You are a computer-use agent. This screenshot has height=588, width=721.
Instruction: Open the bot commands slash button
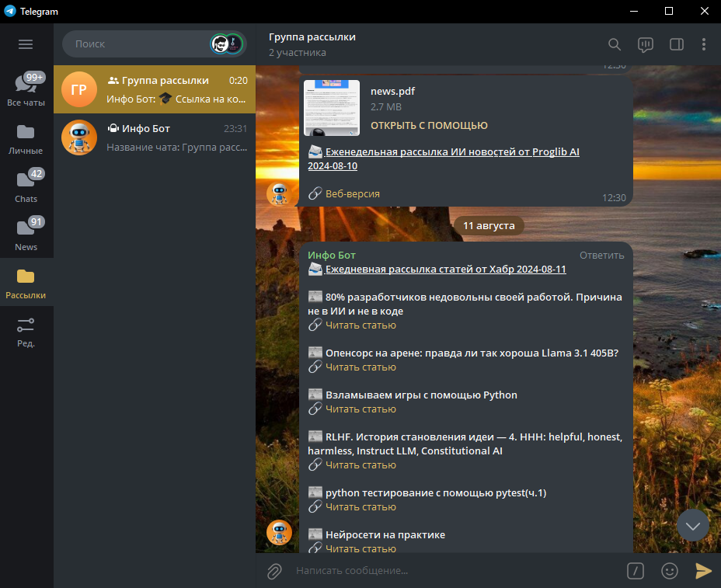point(636,571)
